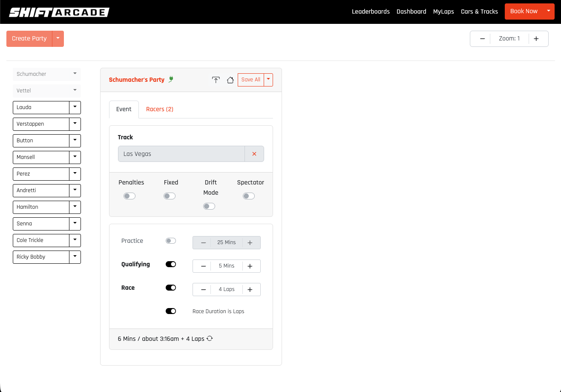561x392 pixels.
Task: Increase race laps with plus button
Action: (250, 289)
